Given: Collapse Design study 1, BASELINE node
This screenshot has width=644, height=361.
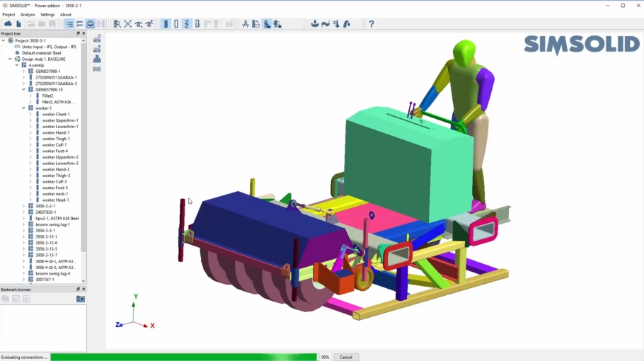Looking at the screenshot, I should click(x=11, y=59).
